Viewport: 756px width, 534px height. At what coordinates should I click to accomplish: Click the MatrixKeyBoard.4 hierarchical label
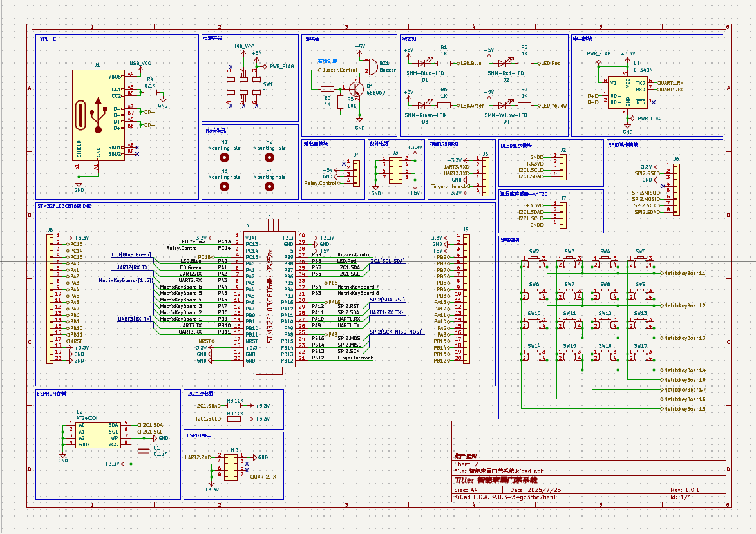[x=683, y=370]
